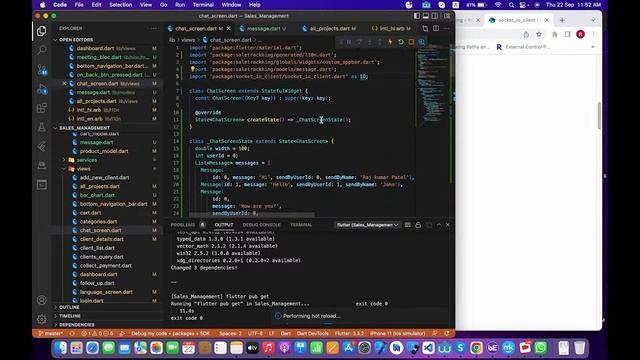This screenshot has height=360, width=640.
Task: Collapse the Open Editors section
Action: tap(76, 40)
